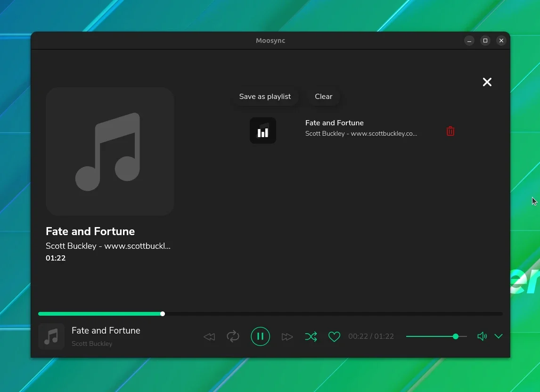Select Fate and Fortune title in queue
Screen dimensions: 540x392
point(334,123)
